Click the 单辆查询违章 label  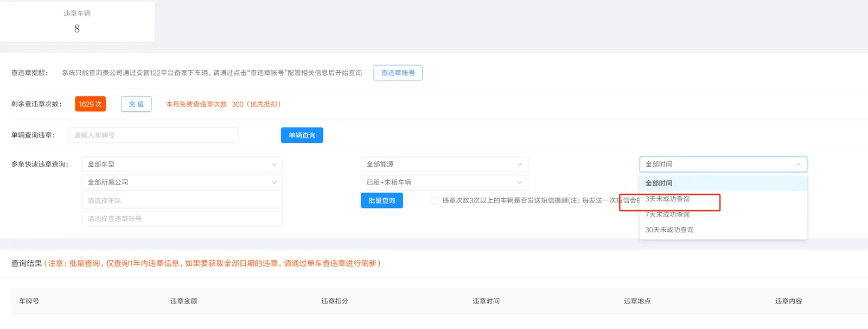pos(33,135)
